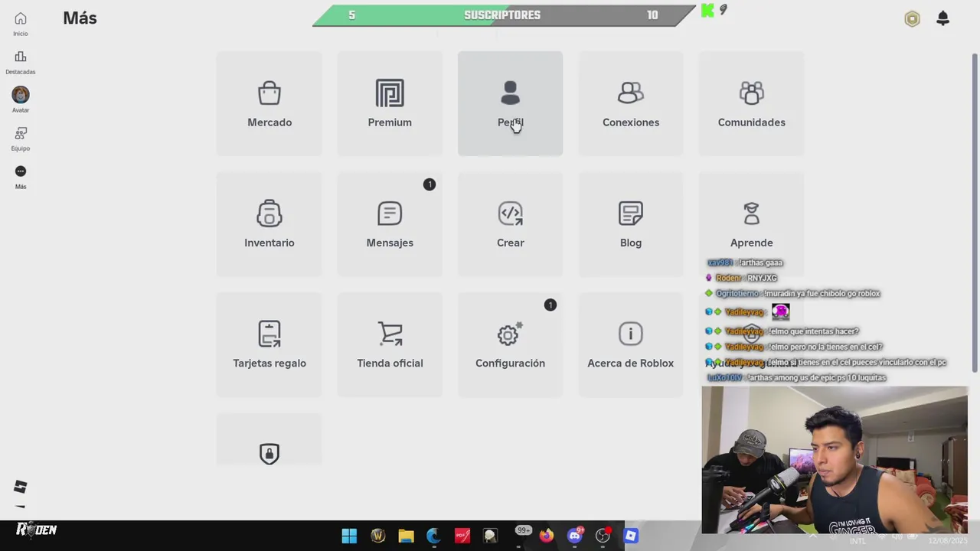Open the Inventario backpack tile
This screenshot has height=551, width=980.
coord(269,224)
